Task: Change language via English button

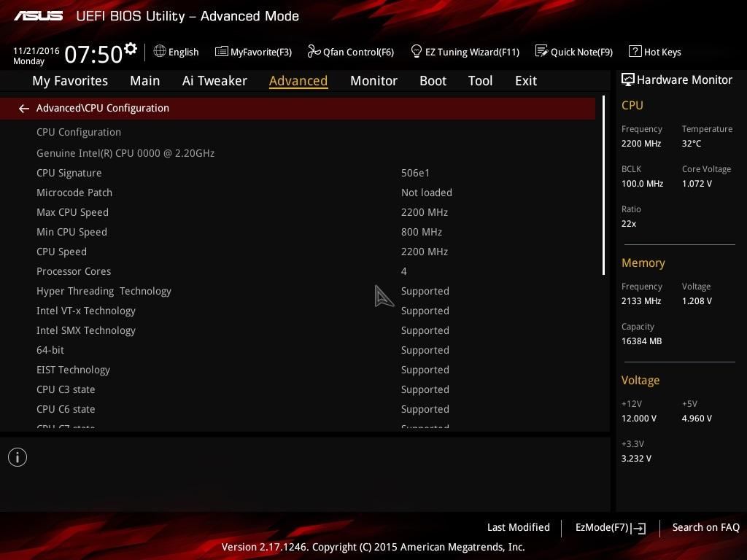Action: click(x=177, y=52)
